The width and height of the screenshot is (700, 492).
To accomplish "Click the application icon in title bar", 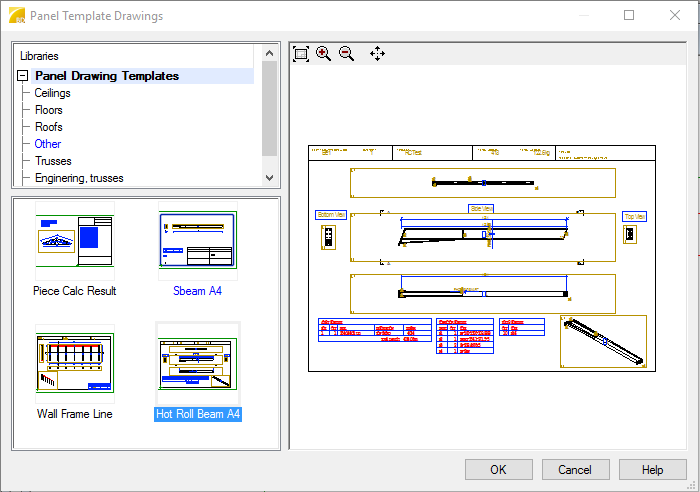I will 15,15.
